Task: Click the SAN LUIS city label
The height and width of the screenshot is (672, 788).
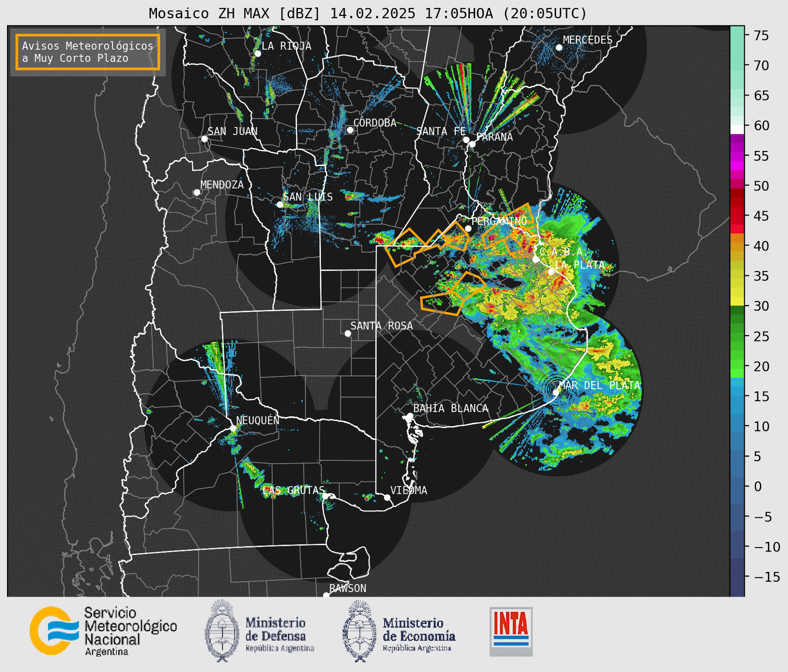Action: click(x=308, y=197)
